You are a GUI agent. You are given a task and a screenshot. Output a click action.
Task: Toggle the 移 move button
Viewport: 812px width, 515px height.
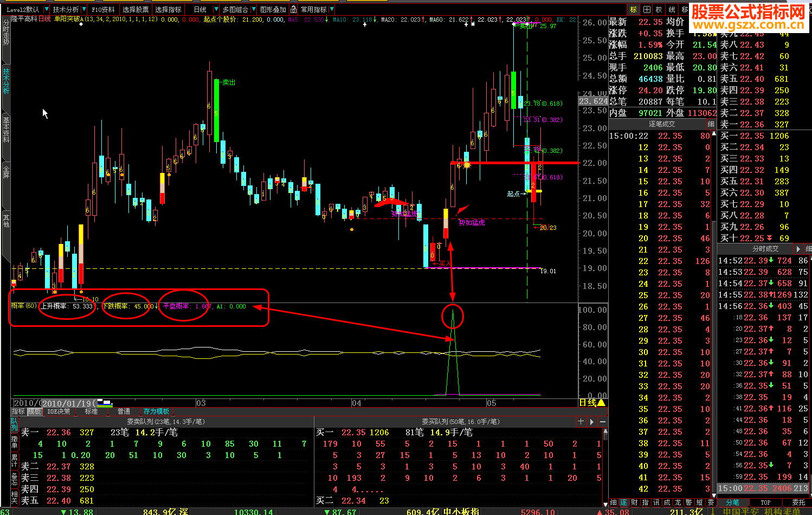(684, 9)
